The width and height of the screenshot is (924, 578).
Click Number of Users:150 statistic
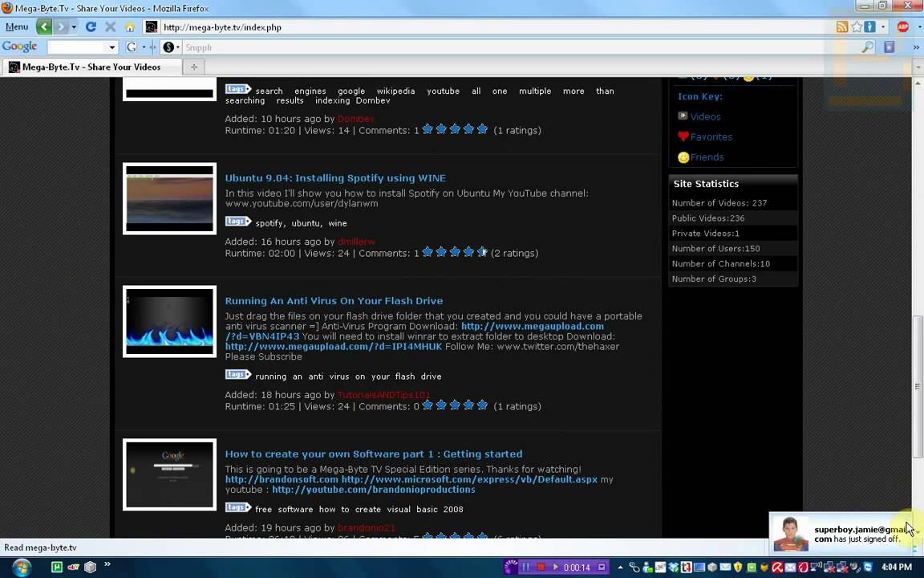716,249
